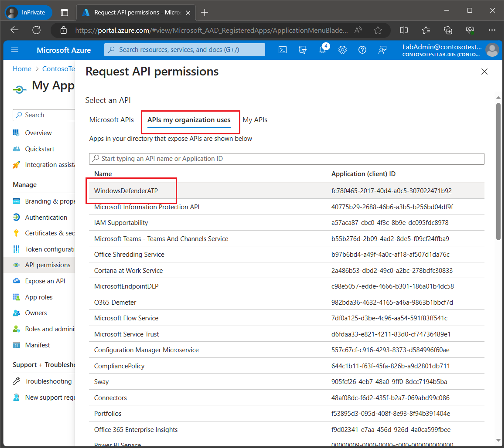Open Owners menu item
Image resolution: width=504 pixels, height=448 pixels.
click(x=39, y=313)
